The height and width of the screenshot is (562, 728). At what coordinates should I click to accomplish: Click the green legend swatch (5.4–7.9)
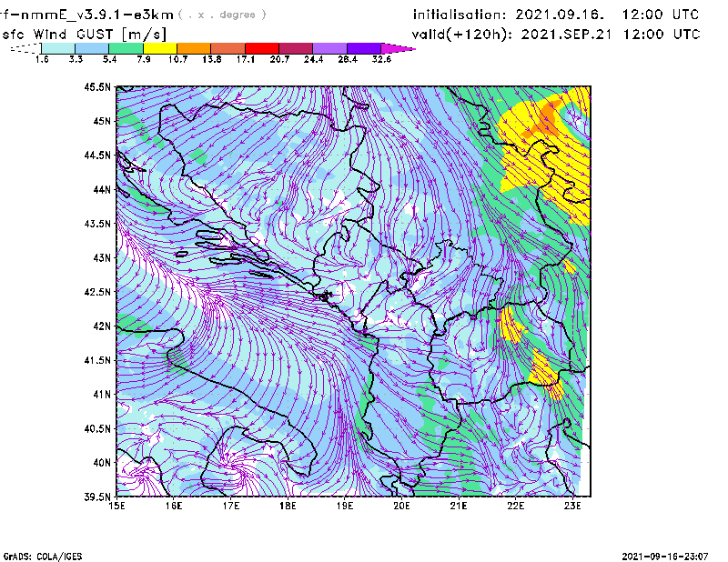(x=126, y=48)
